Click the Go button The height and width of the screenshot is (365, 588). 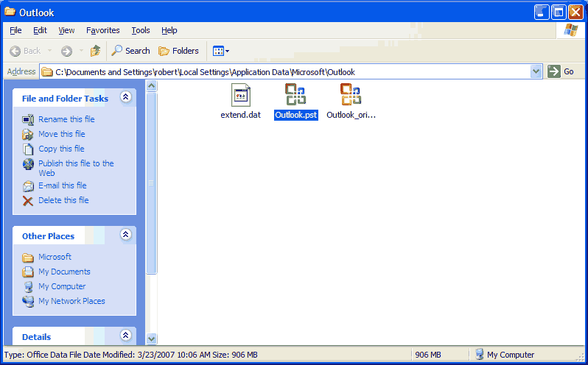(x=561, y=71)
